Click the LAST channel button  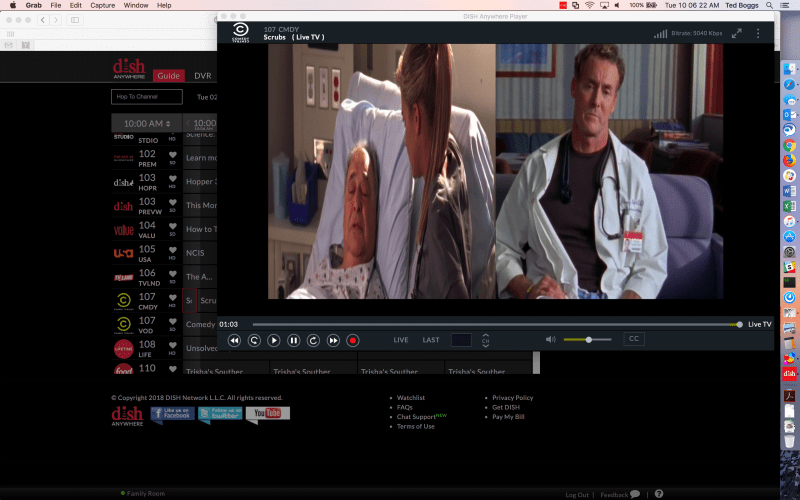pyautogui.click(x=431, y=340)
